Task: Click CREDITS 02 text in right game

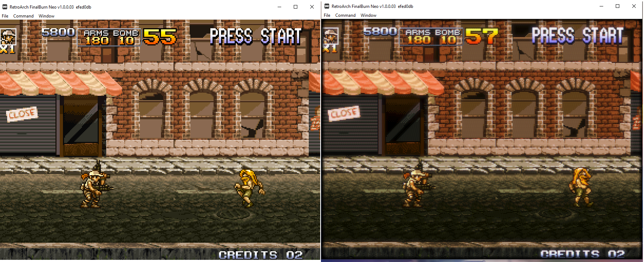Action: pos(582,254)
